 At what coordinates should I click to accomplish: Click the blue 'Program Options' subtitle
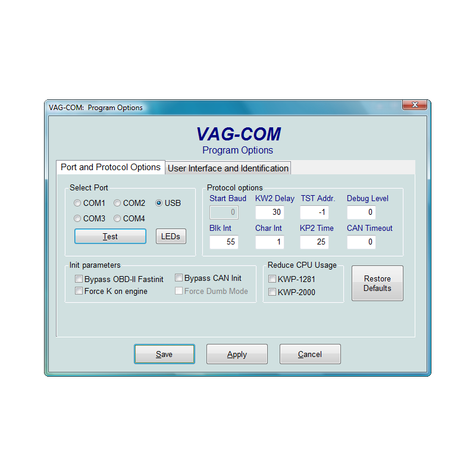tap(237, 150)
